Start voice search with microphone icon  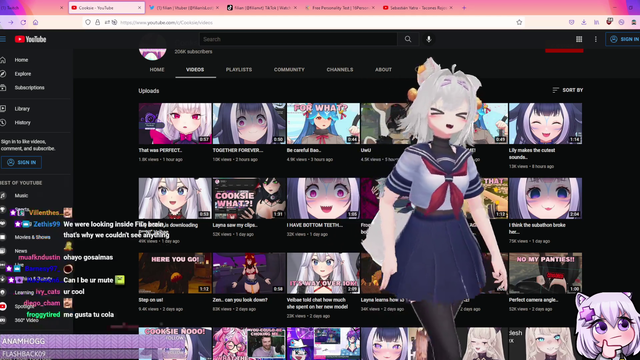click(429, 39)
